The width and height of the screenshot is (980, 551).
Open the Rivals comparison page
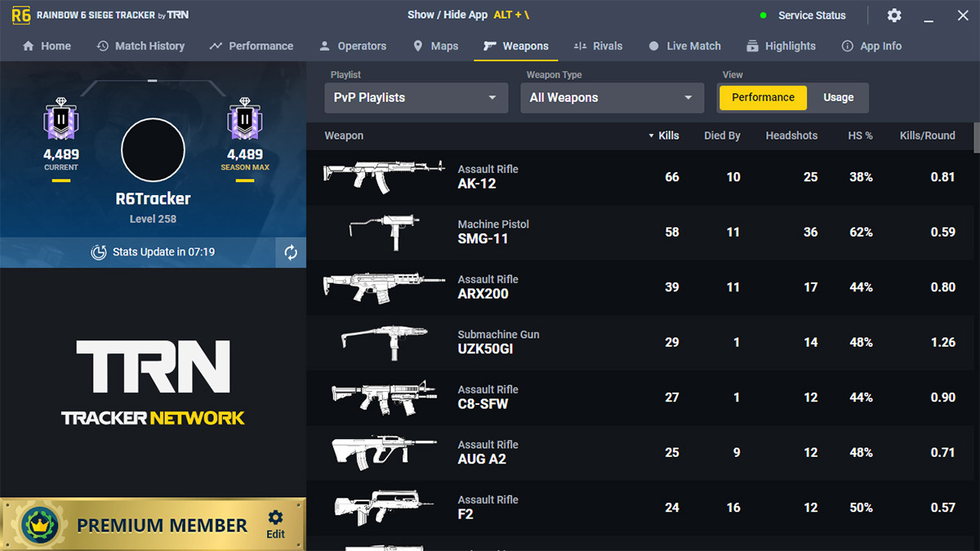coord(599,46)
